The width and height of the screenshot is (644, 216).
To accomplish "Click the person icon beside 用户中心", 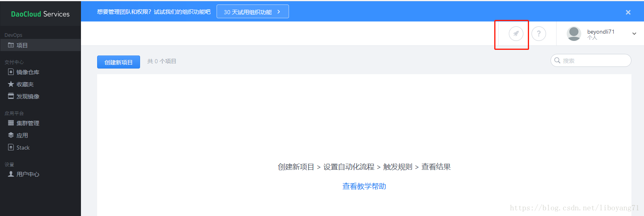I will tap(11, 174).
